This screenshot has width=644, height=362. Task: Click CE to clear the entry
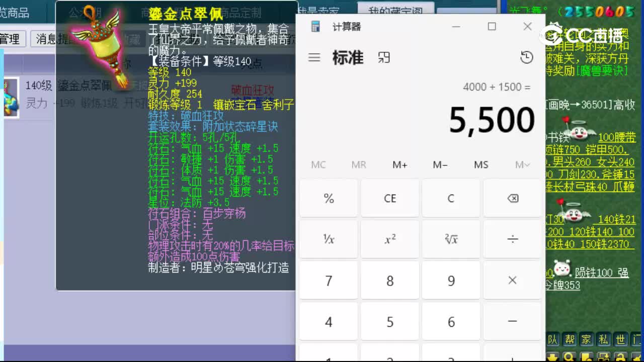[390, 199]
